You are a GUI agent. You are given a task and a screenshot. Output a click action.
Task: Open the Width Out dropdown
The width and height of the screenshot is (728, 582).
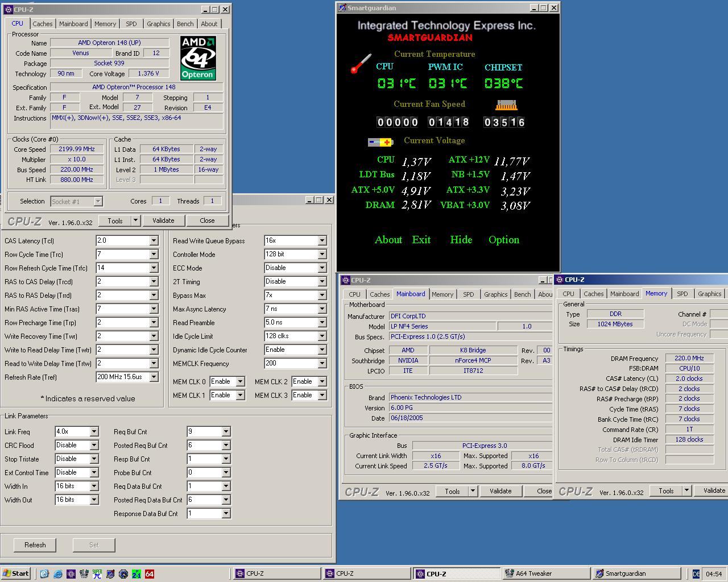pyautogui.click(x=94, y=500)
